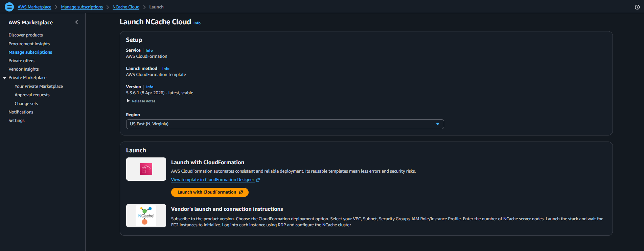The image size is (644, 251).
Task: Click the Vendor's launch and connection instructions heading
Action: click(227, 209)
